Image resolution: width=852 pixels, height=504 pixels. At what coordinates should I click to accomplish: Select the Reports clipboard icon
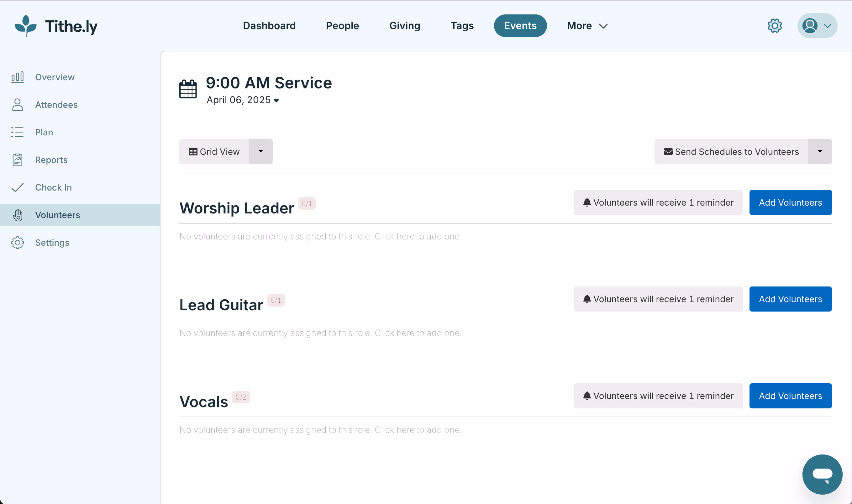(18, 160)
